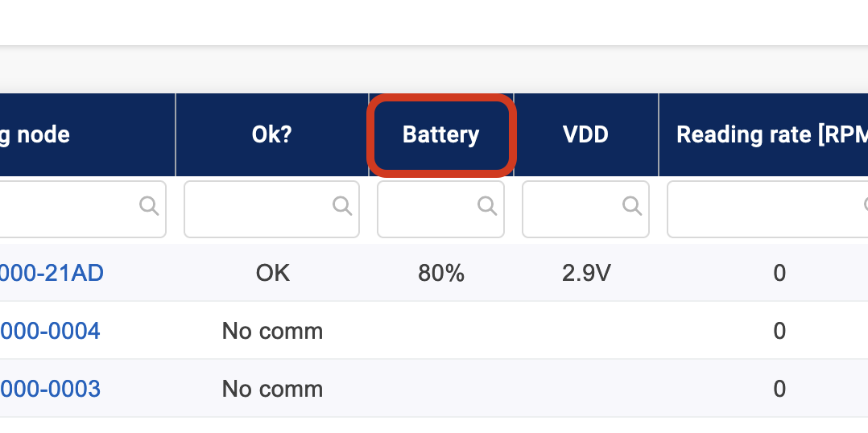Open the node link ending in 0003

tap(50, 389)
